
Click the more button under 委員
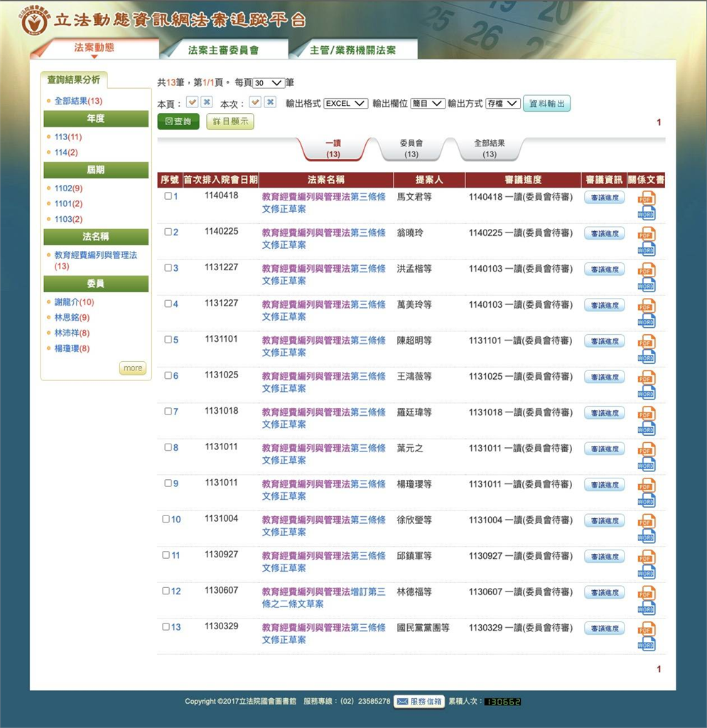pyautogui.click(x=133, y=368)
